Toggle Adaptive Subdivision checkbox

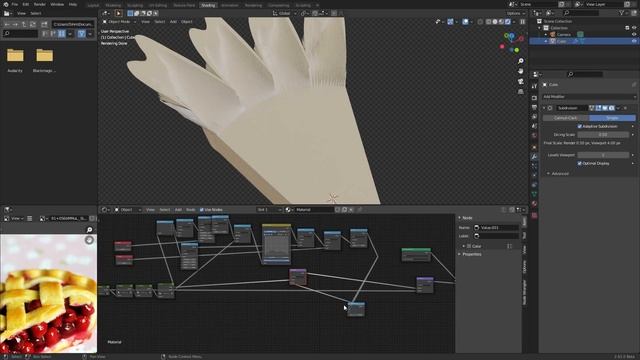coord(580,127)
